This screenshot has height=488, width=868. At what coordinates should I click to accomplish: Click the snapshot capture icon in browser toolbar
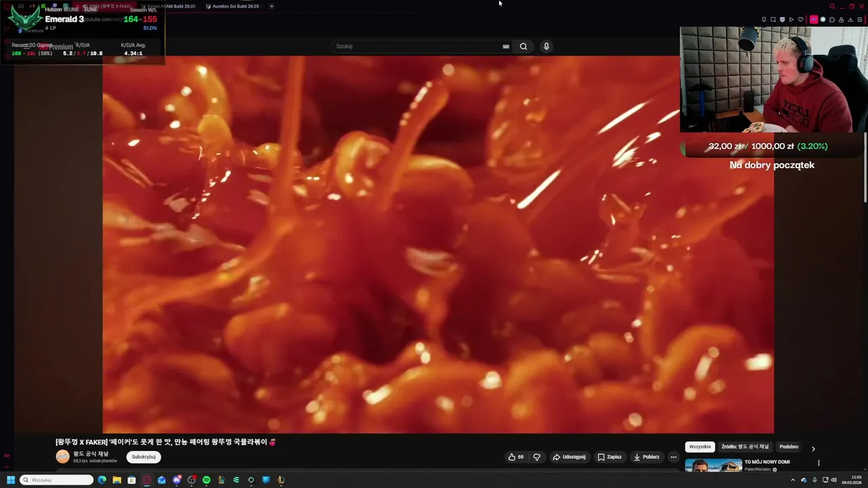(x=773, y=20)
